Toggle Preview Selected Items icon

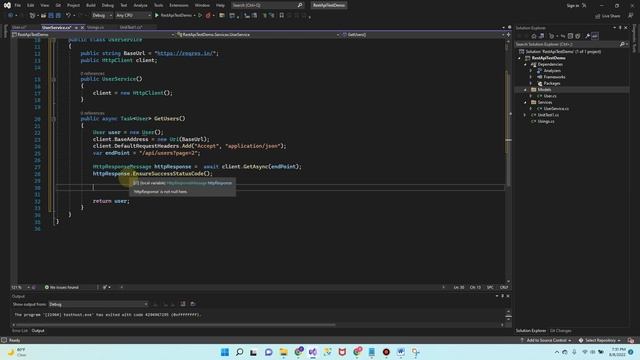(595, 36)
